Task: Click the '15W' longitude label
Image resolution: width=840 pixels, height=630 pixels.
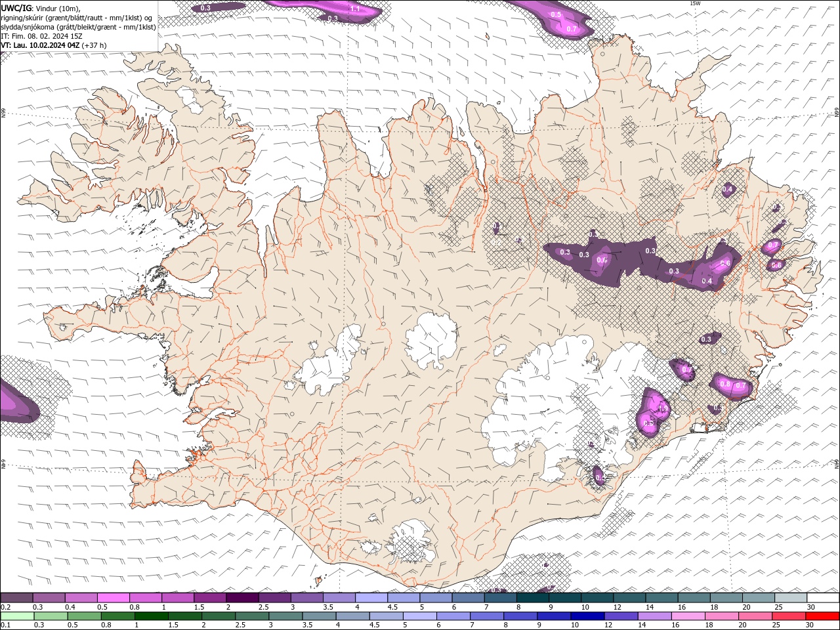Action: 695,3
